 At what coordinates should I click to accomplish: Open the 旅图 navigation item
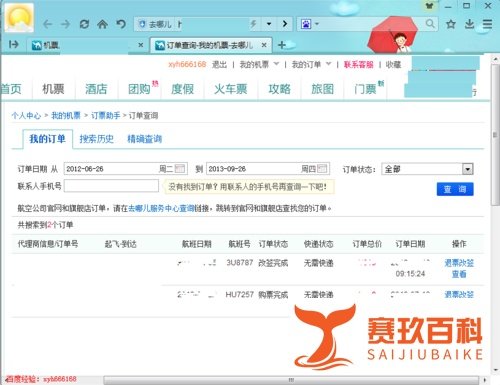pos(322,89)
